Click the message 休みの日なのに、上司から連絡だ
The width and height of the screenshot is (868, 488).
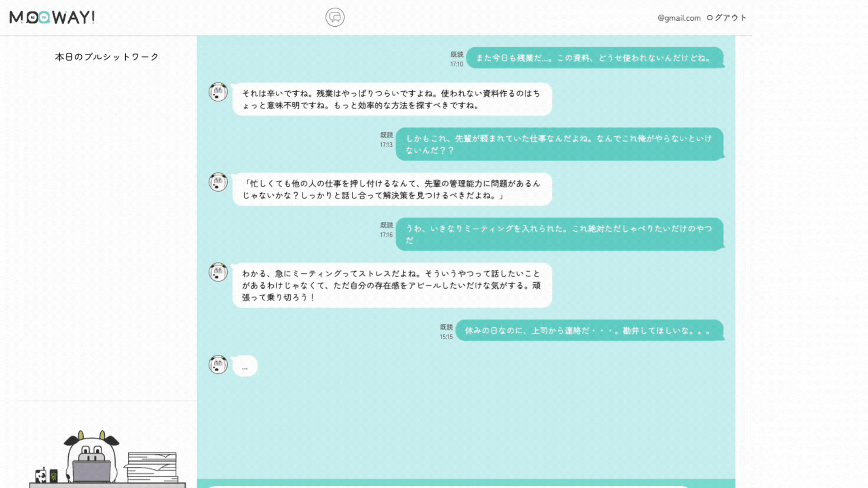pos(589,331)
